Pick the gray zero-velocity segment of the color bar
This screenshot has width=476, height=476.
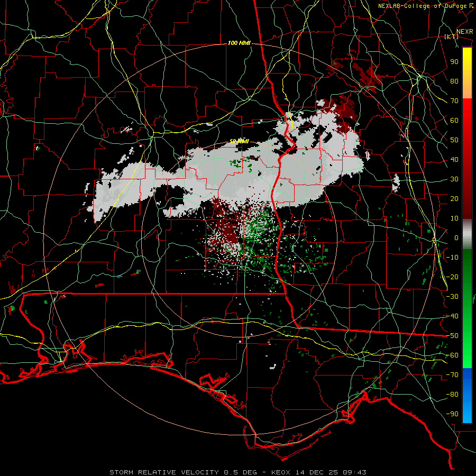(467, 234)
